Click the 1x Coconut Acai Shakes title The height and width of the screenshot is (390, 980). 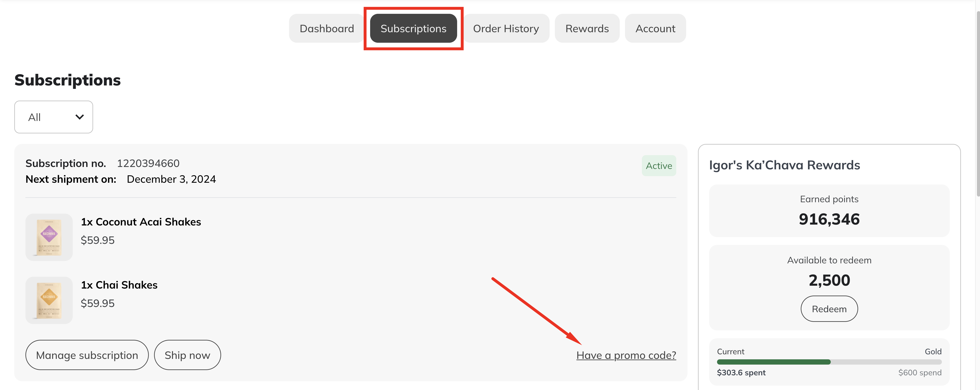tap(141, 222)
